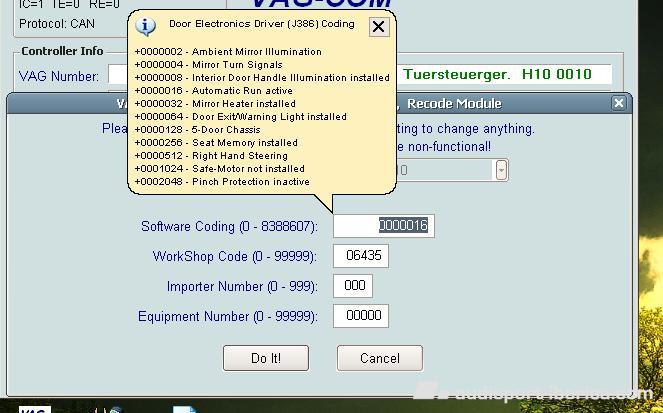Image resolution: width=663 pixels, height=413 pixels.
Task: Select '+0000016 - Automatic Run active' line
Action: (214, 90)
